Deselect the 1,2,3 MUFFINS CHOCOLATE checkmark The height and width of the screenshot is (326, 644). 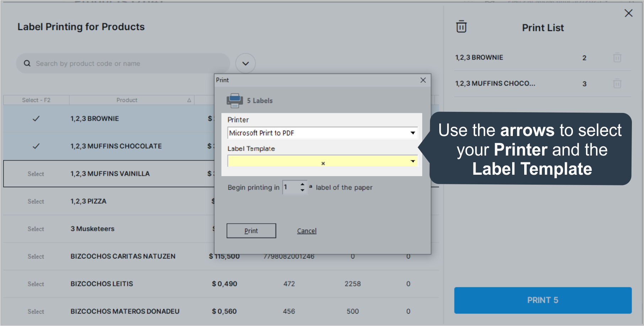[x=36, y=146]
